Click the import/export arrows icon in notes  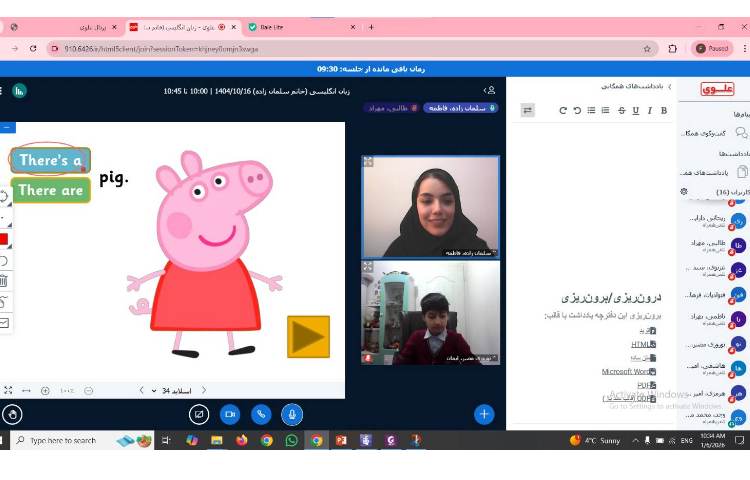click(528, 110)
